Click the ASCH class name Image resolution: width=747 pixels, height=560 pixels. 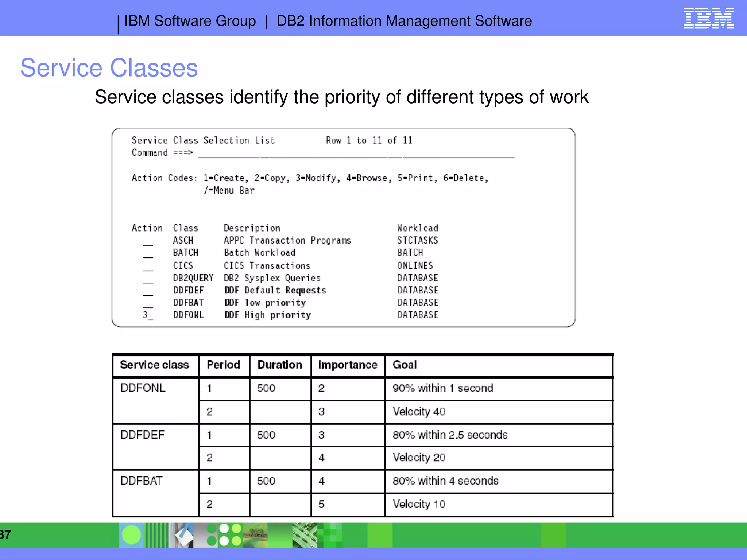pos(183,241)
